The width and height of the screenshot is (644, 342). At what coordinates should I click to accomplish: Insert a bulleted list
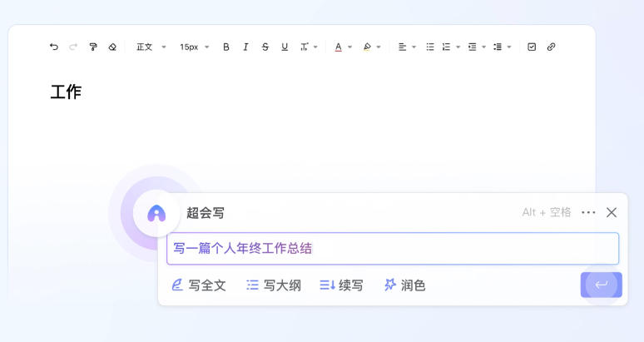pyautogui.click(x=430, y=47)
